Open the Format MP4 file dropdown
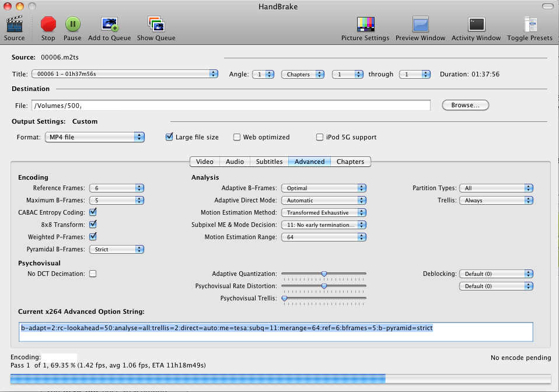This screenshot has width=559, height=392. (x=95, y=137)
